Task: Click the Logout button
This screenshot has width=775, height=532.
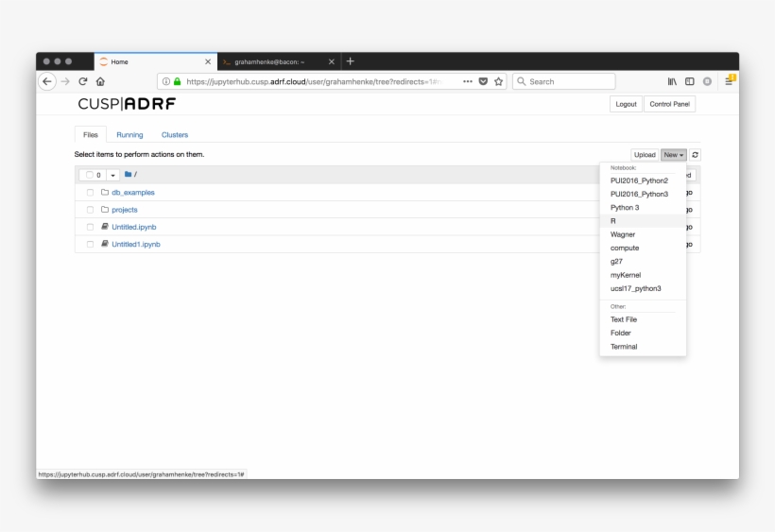Action: [626, 104]
